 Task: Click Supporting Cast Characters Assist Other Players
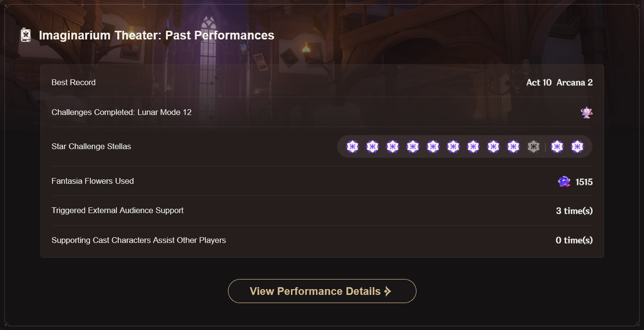tap(139, 240)
